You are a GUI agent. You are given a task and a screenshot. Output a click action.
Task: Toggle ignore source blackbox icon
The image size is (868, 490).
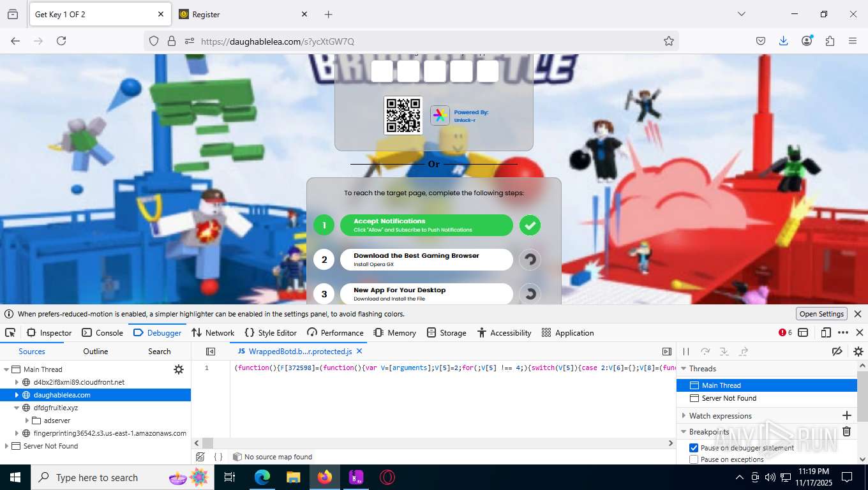(x=200, y=457)
